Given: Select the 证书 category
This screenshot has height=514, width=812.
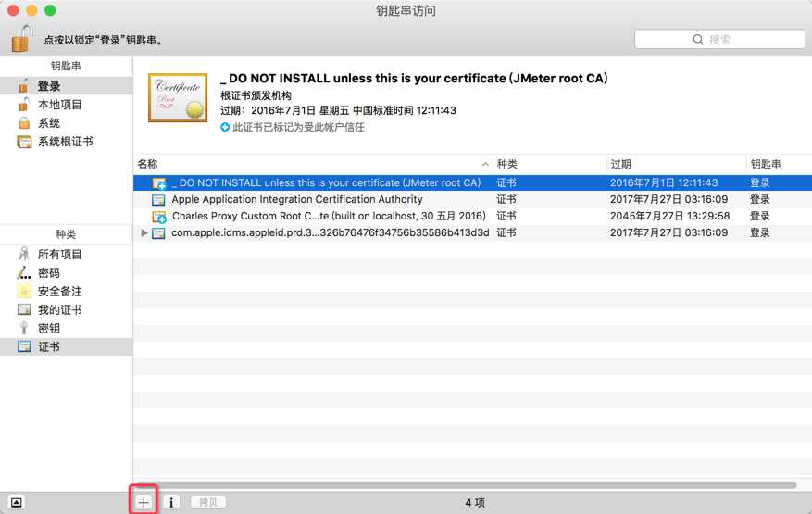Looking at the screenshot, I should [x=67, y=346].
